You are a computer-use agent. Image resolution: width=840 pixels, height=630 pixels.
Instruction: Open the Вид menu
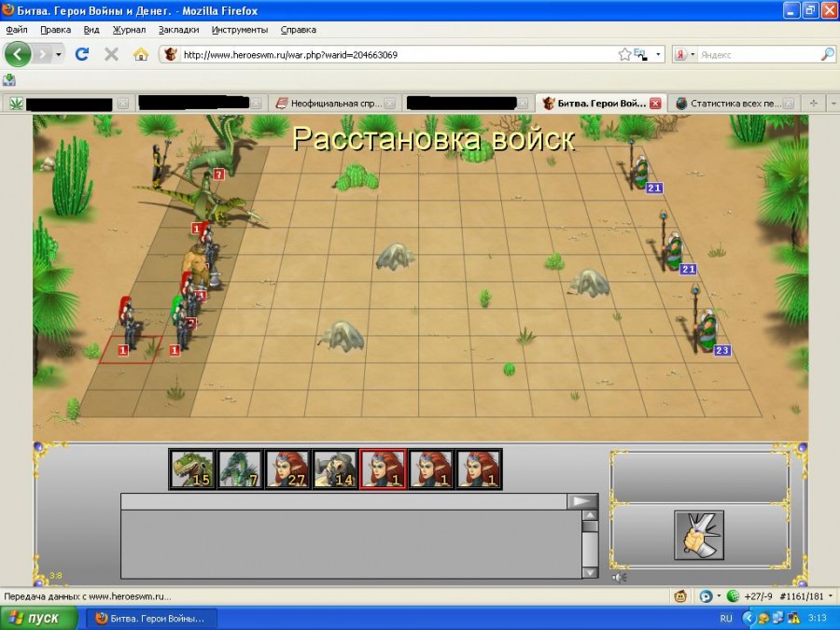pyautogui.click(x=91, y=30)
